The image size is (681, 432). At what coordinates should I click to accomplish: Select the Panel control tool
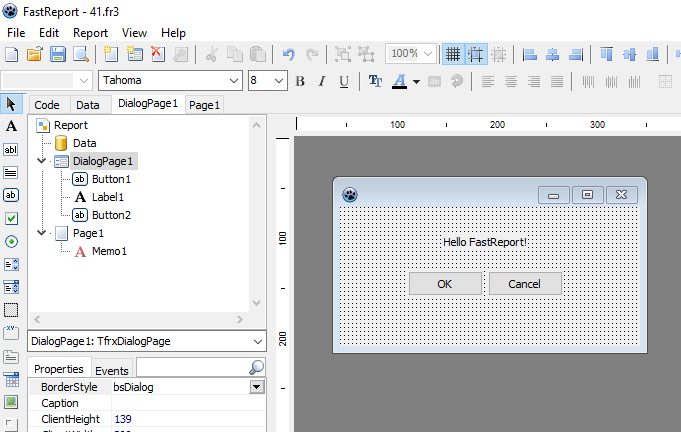(x=11, y=310)
